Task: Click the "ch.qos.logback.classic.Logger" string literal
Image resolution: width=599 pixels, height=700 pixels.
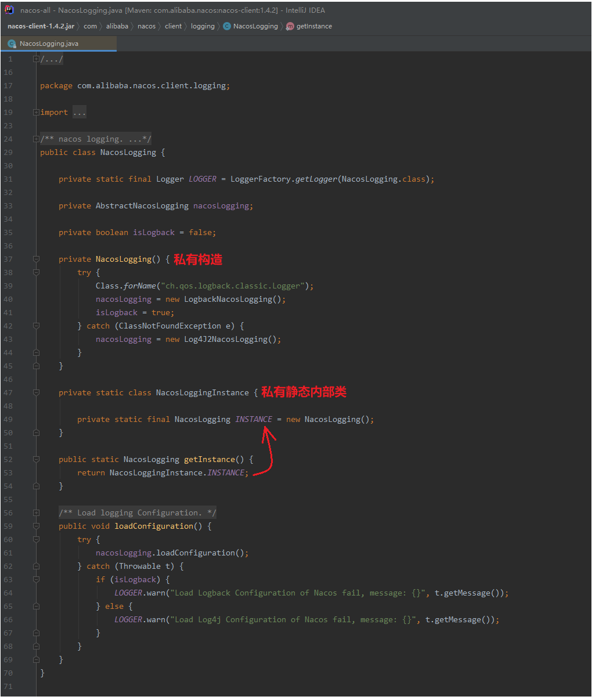Action: 233,286
